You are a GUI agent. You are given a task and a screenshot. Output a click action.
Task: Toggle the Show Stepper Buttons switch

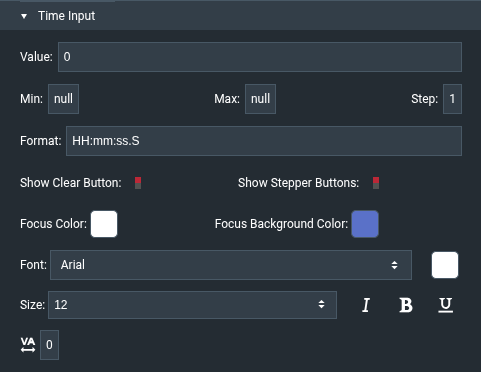[x=376, y=183]
